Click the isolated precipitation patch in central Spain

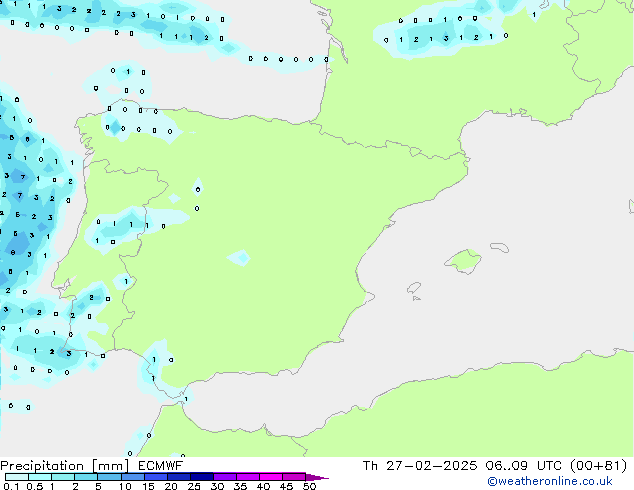(x=239, y=258)
